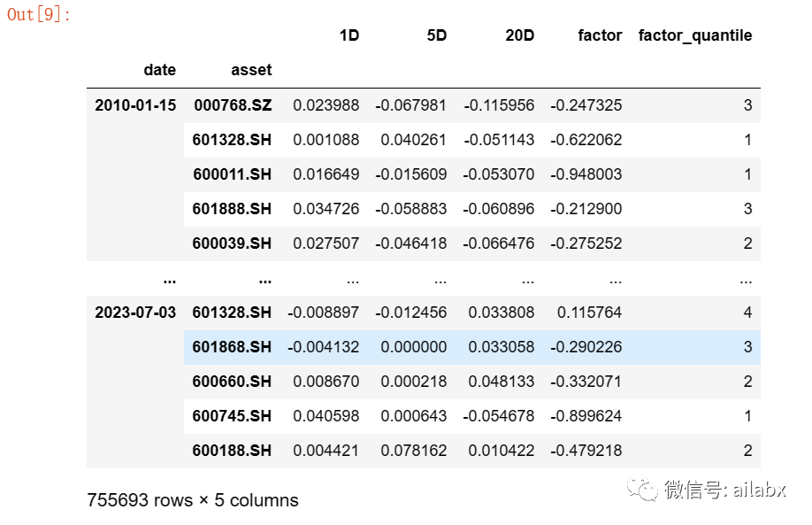Click 1D value 0.040598
This screenshot has height=525, width=812.
tap(326, 416)
